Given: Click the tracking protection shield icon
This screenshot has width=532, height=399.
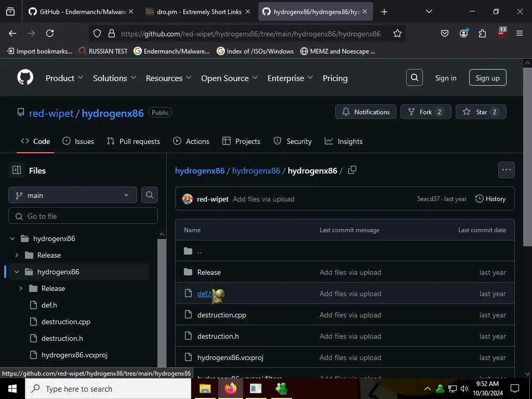Looking at the screenshot, I should point(97,33).
